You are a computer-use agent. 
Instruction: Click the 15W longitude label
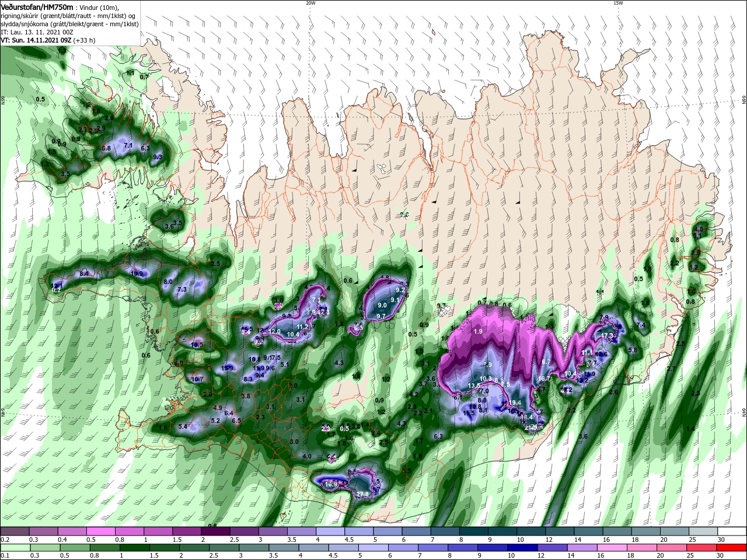click(618, 2)
